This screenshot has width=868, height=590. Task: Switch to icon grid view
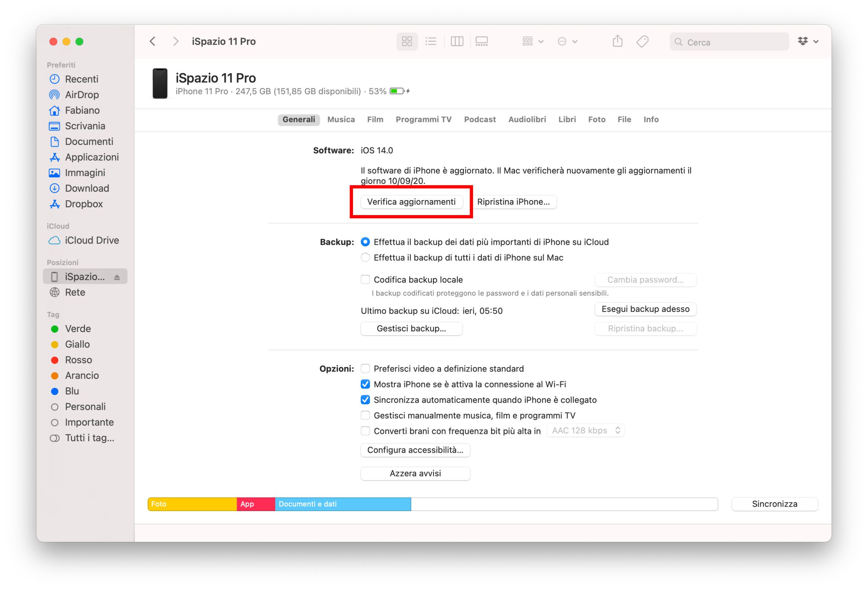407,41
